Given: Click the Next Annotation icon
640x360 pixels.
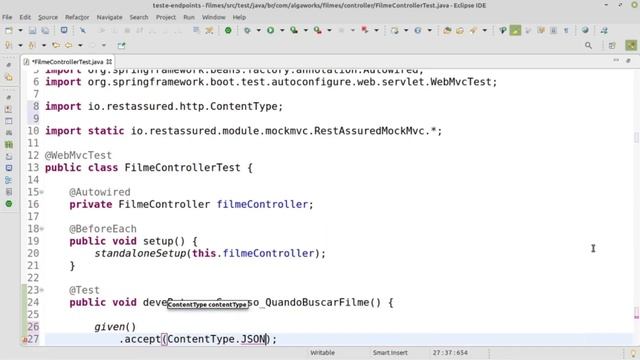Looking at the screenshot, I should click(9, 45).
